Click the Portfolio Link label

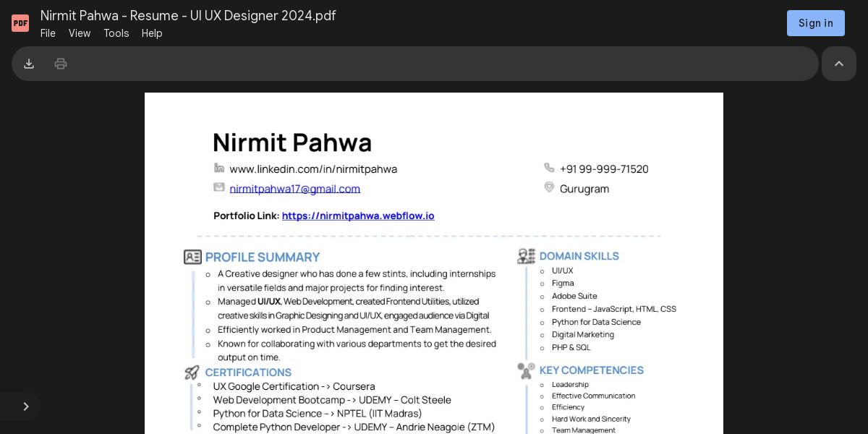click(247, 216)
